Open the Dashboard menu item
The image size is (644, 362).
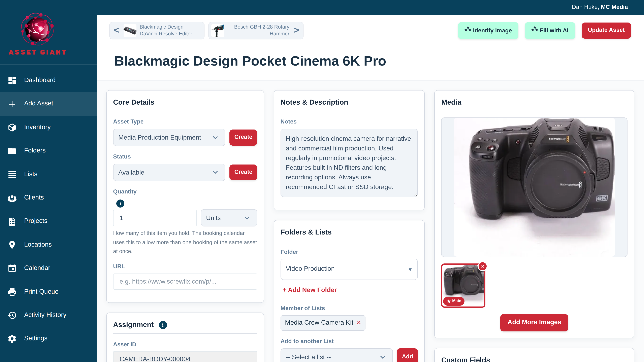point(48,80)
